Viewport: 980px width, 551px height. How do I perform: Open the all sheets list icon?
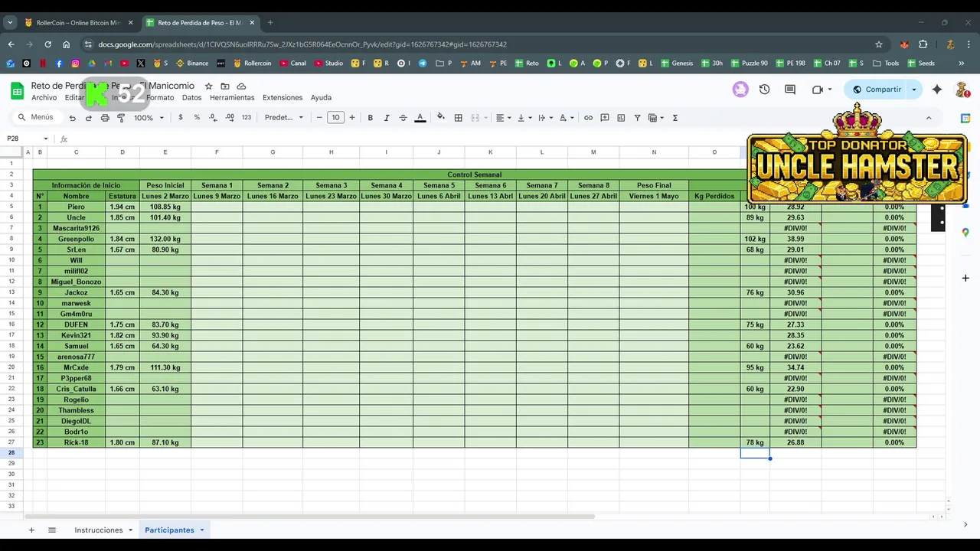[x=52, y=530]
